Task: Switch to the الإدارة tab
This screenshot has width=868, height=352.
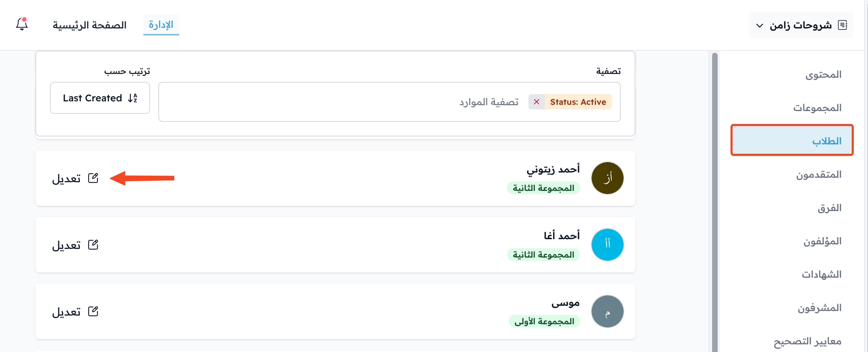Action: click(x=161, y=25)
